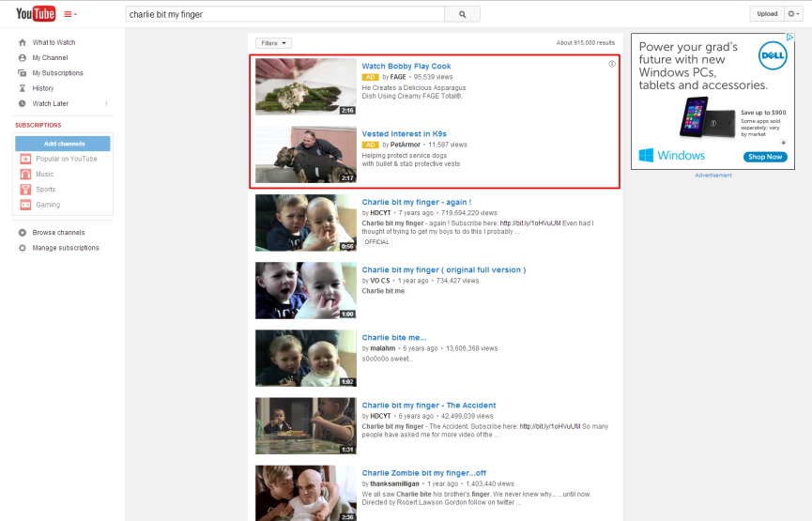Click 'Charlie Zombie bit my finger...off' title
This screenshot has height=521, width=812.
pos(423,473)
